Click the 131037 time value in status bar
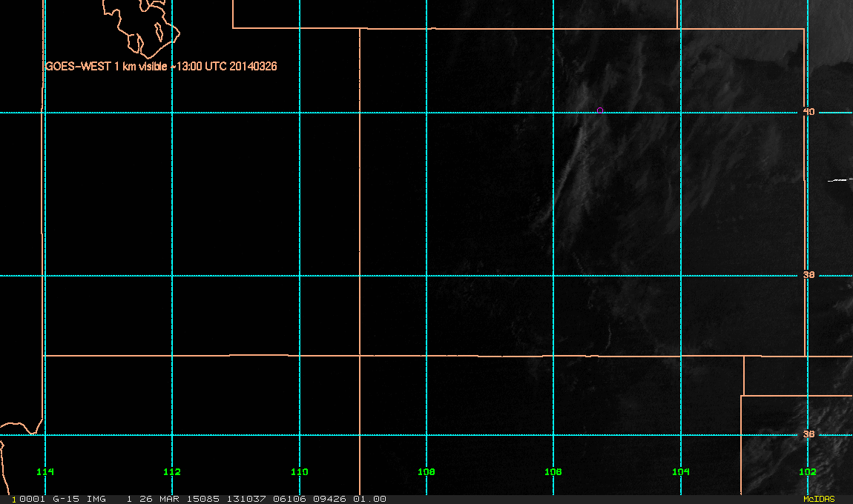 [x=246, y=499]
